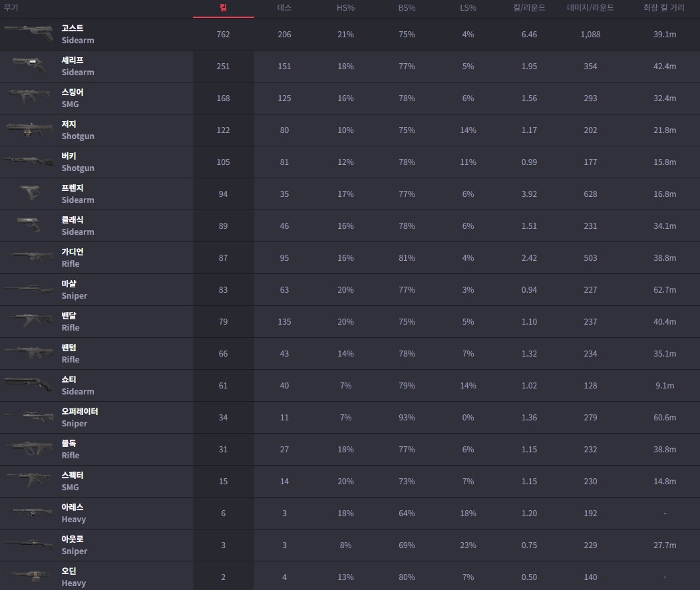Select the 스팅어 Stinger SMG icon

(x=29, y=97)
